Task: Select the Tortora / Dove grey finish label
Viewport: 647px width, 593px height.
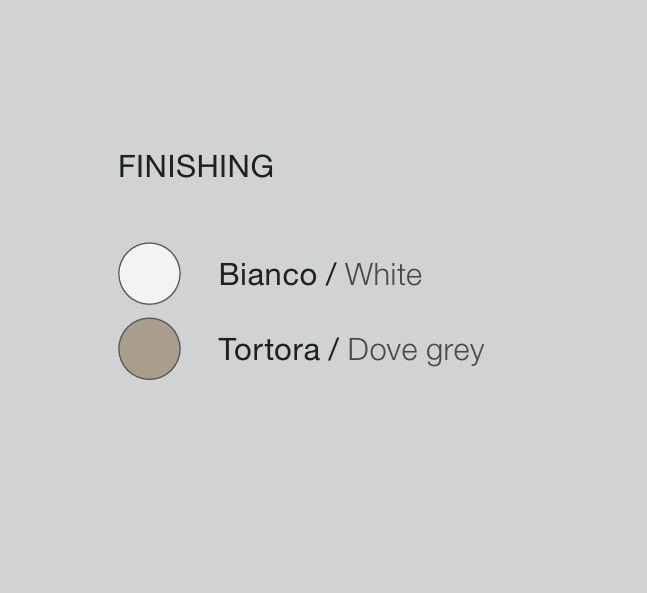Action: [x=351, y=350]
